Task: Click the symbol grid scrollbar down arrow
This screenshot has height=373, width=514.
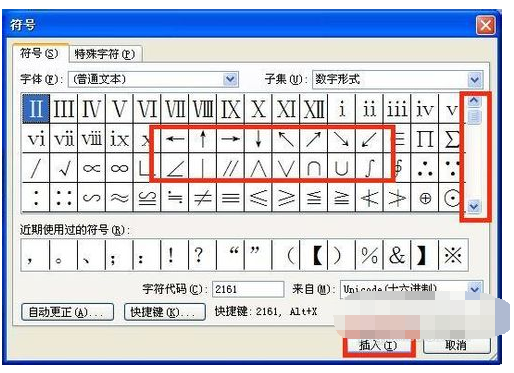Action: [x=474, y=206]
